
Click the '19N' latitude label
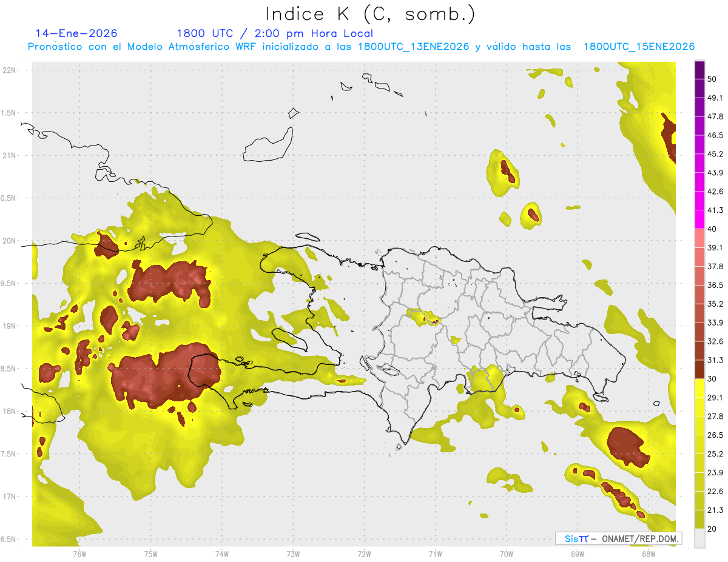click(9, 326)
